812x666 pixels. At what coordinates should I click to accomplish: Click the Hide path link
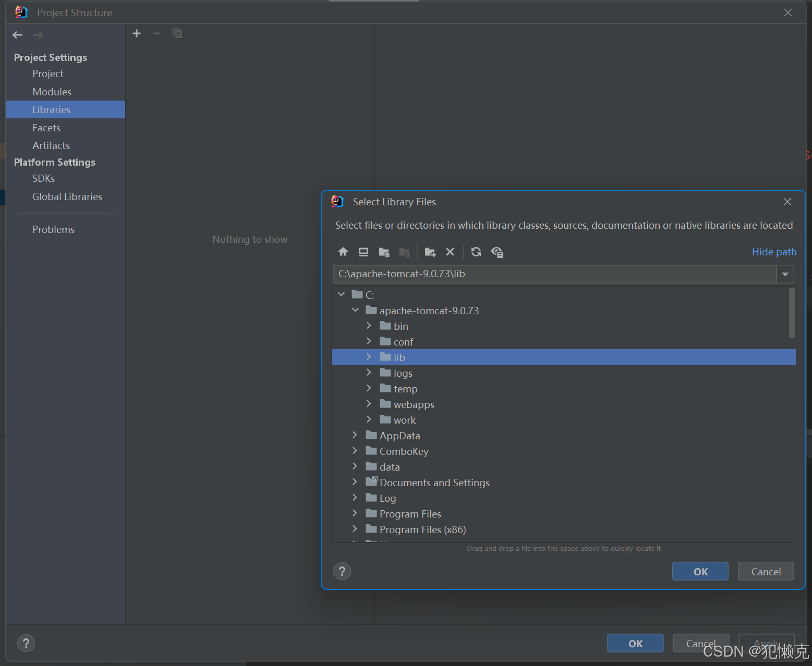(x=774, y=252)
